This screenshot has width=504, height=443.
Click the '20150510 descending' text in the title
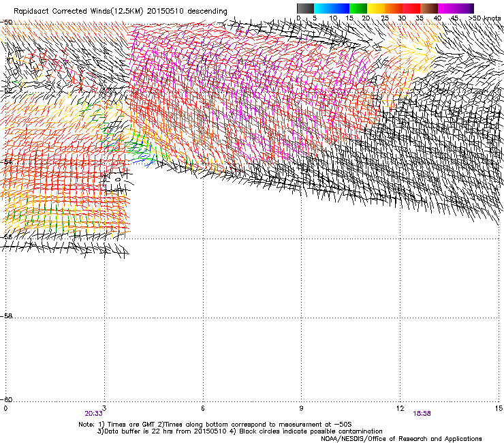187,12
